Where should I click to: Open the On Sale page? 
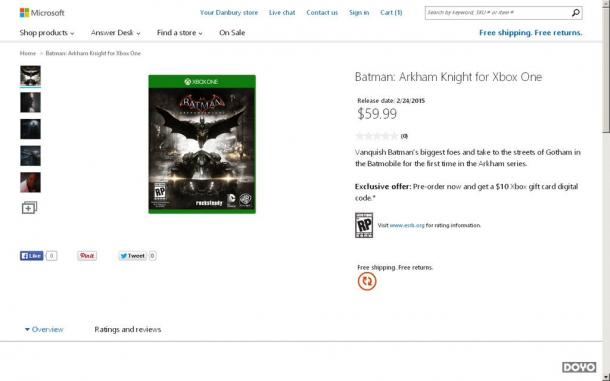pos(232,33)
